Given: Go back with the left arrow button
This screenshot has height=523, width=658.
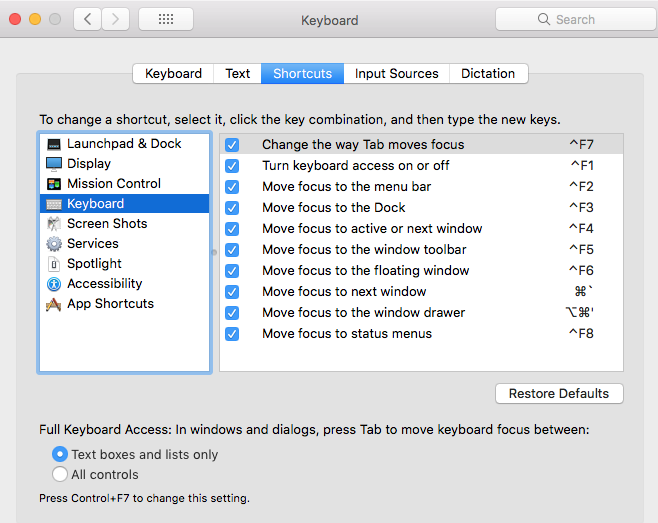Looking at the screenshot, I should [x=87, y=19].
